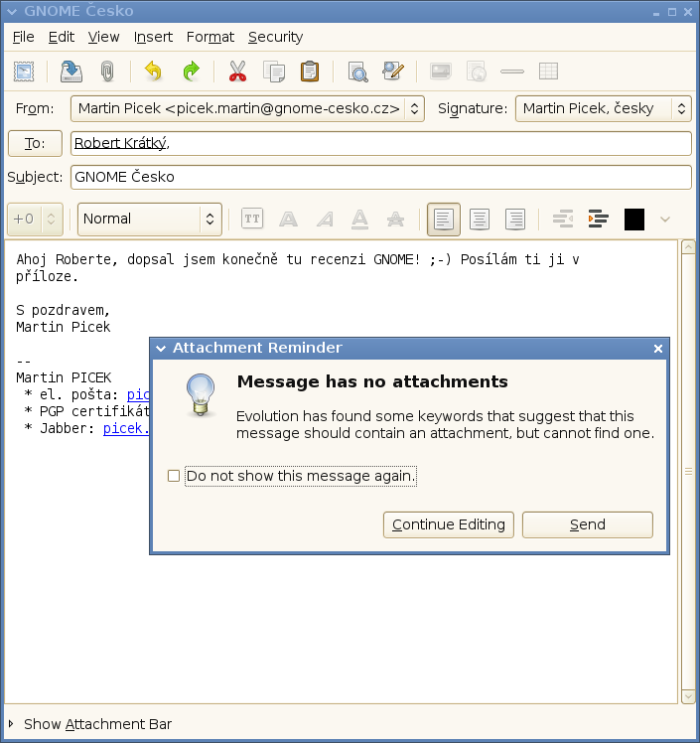Screen dimensions: 700x743
Task: Open the black font color swatch
Action: point(634,220)
